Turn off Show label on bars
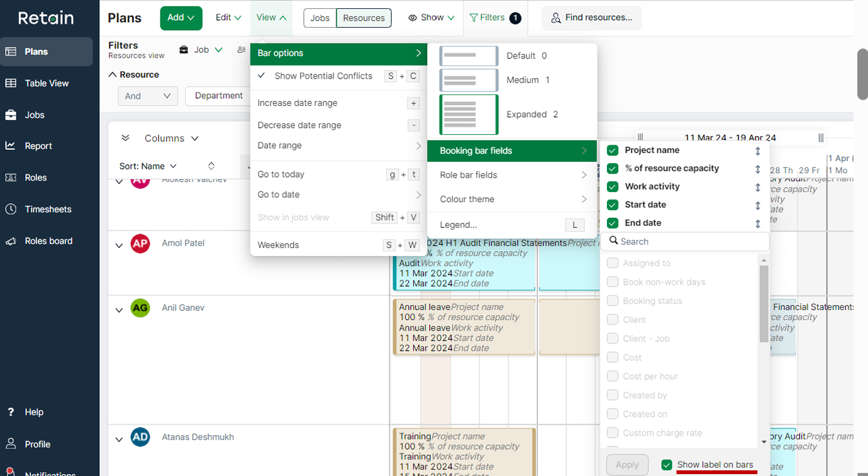This screenshot has height=476, width=868. click(x=666, y=465)
